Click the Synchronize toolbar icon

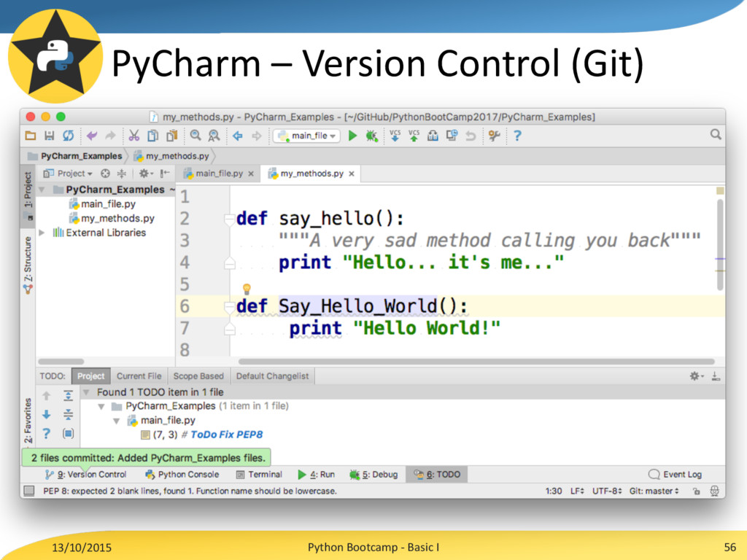tap(68, 136)
